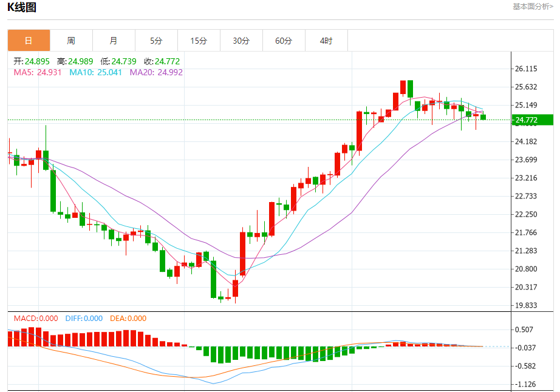Choose the 60分 interval tab
The image size is (560, 392).
click(x=284, y=41)
